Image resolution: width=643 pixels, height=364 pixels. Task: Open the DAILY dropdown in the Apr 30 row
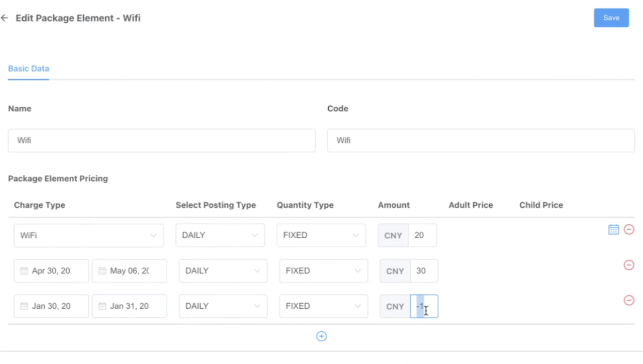coord(223,271)
